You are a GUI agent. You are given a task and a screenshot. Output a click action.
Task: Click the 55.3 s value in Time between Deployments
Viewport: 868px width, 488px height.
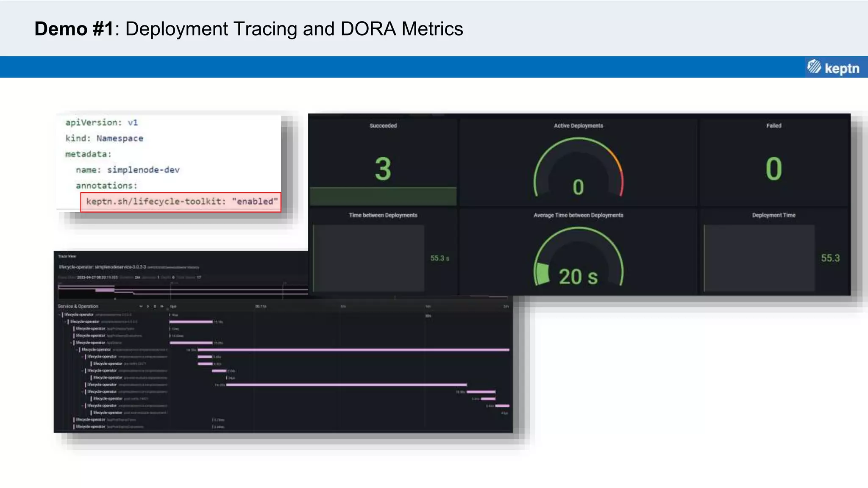pos(440,258)
